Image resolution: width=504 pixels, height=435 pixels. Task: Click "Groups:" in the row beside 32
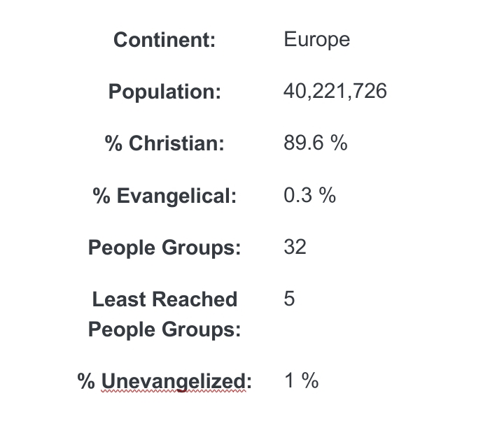coord(206,248)
